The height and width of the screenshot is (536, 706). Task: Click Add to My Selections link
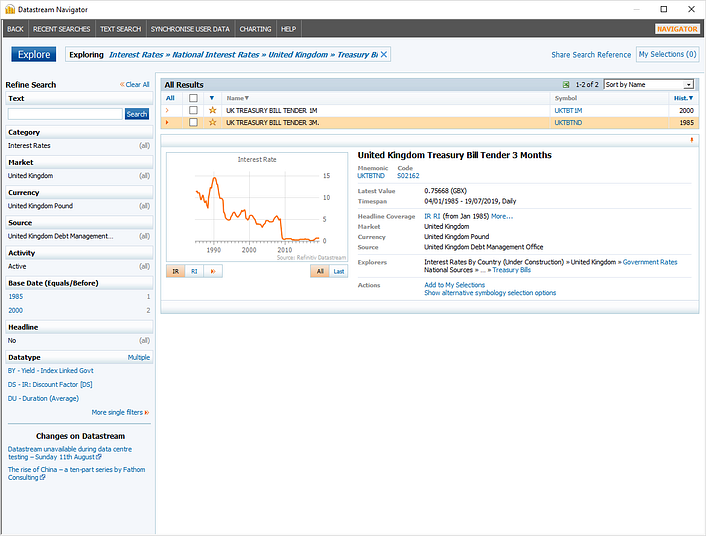tap(454, 285)
